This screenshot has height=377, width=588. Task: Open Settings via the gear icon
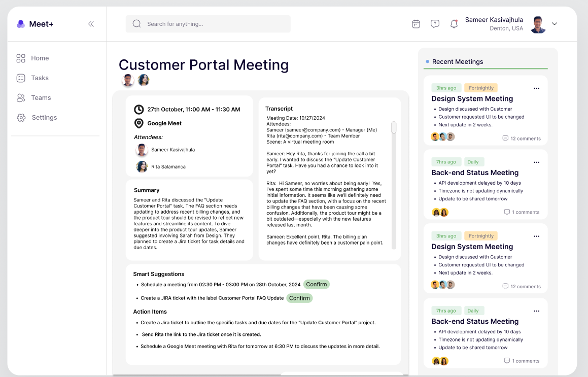coord(21,117)
